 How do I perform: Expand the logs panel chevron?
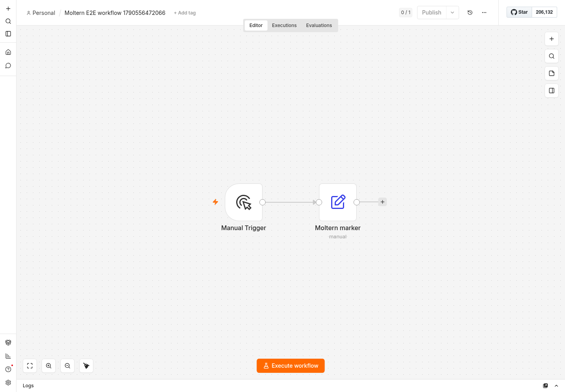pos(556,386)
